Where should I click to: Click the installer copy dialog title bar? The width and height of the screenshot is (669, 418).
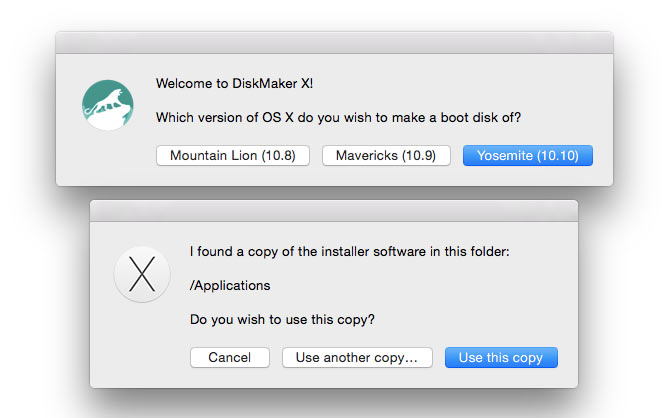pos(334,211)
